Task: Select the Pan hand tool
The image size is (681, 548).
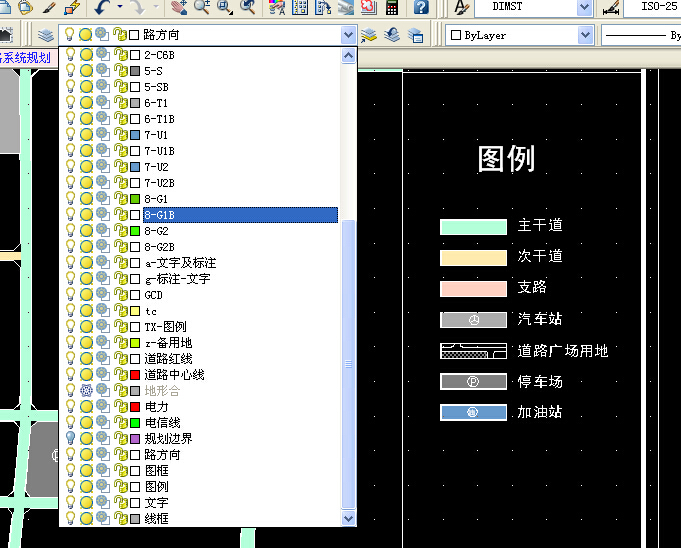Action: point(179,7)
